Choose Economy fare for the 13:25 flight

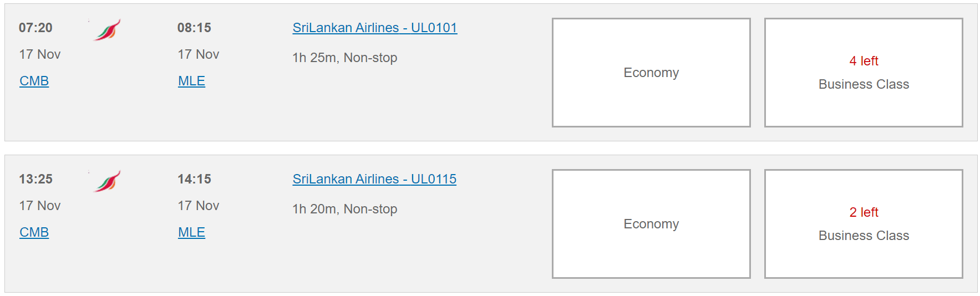click(x=651, y=224)
